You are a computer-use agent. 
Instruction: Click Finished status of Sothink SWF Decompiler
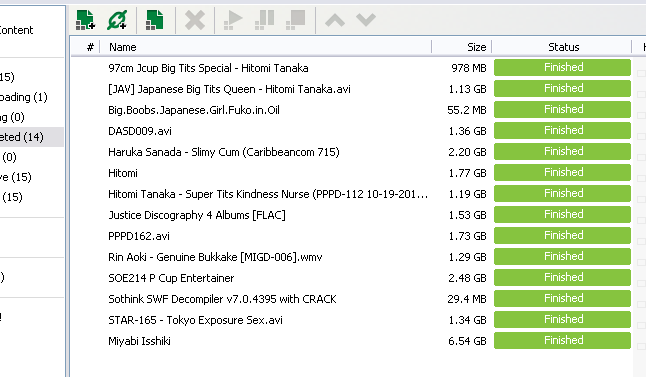(562, 299)
